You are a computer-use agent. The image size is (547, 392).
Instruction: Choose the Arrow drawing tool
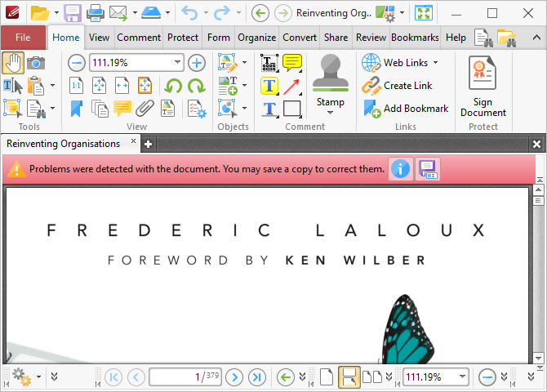292,87
